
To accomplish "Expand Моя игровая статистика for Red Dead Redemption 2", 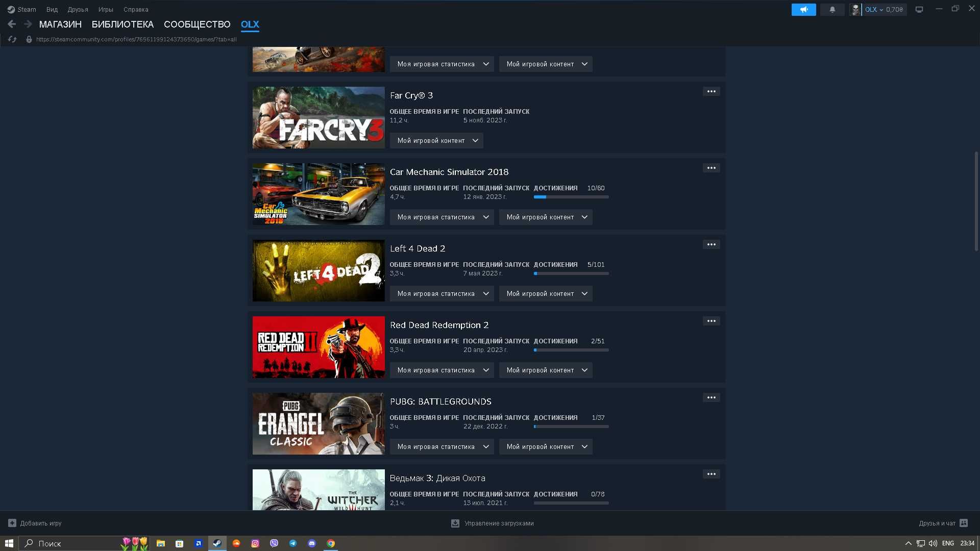I will click(x=442, y=370).
